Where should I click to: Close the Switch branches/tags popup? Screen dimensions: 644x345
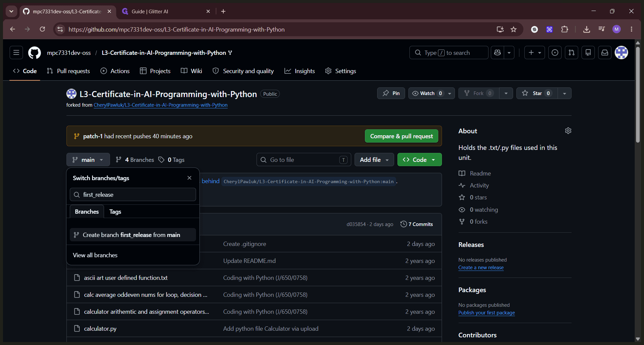point(189,178)
